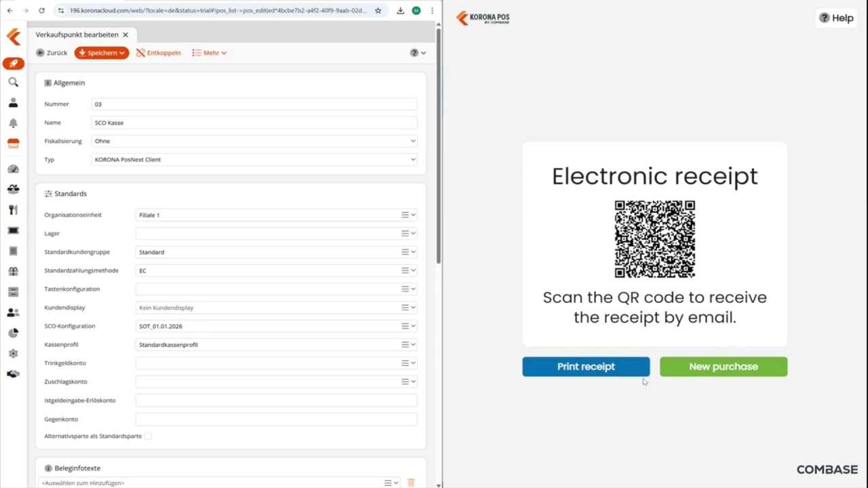Viewport: 868px width, 488px height.
Task: Open the settings gear in the sidebar
Action: point(13,354)
